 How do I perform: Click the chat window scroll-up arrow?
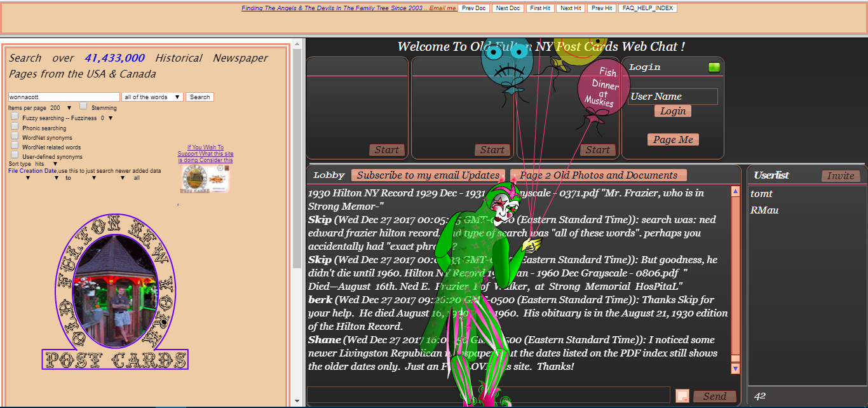click(736, 191)
